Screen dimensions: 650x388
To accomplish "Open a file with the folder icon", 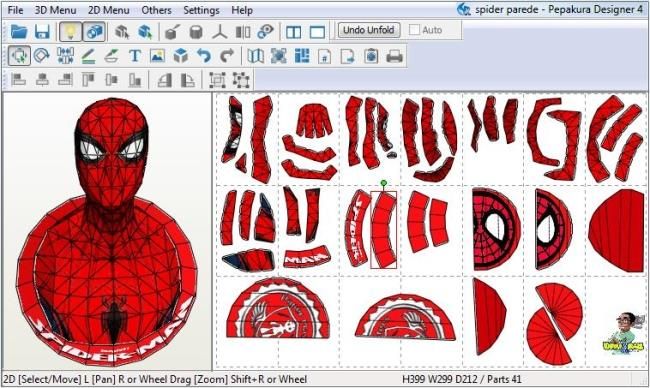I will point(19,32).
